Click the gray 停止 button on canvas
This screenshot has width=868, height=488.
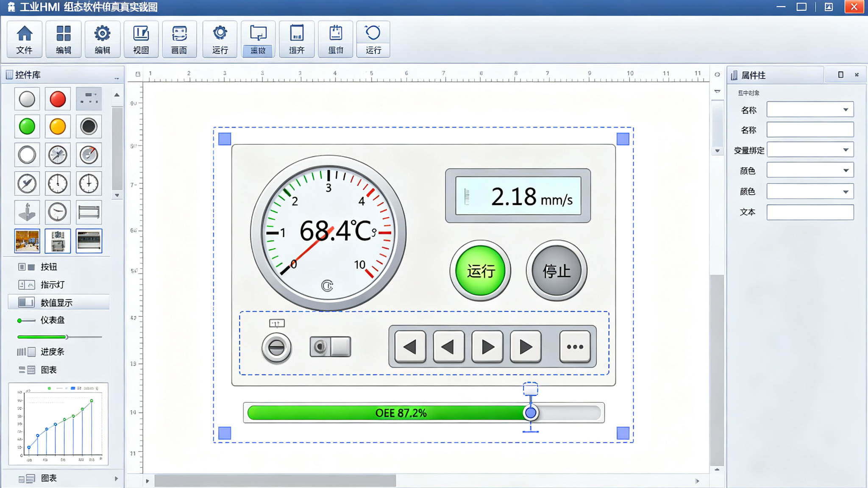click(556, 271)
